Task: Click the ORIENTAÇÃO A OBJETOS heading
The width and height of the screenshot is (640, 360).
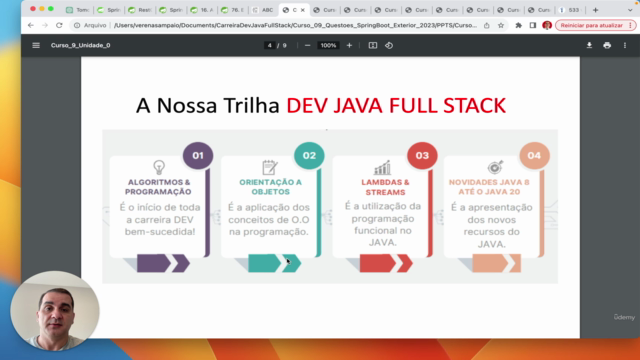Action: 270,187
